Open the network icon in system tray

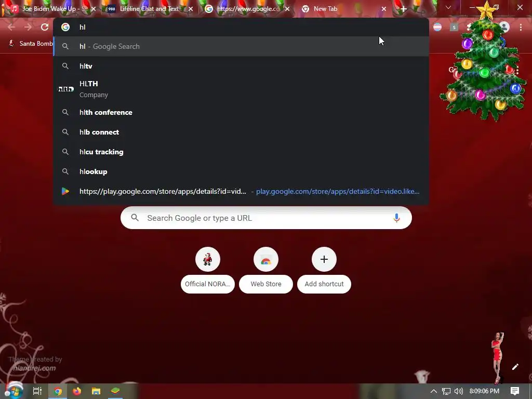point(446,391)
